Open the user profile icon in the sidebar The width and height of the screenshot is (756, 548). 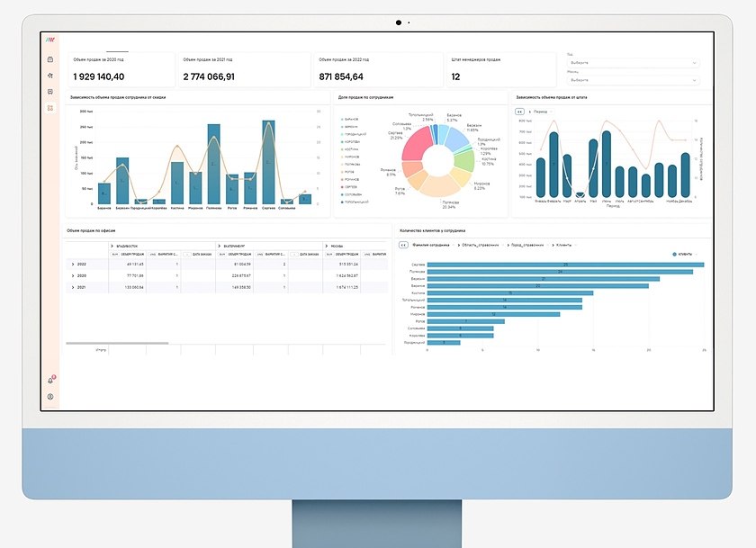click(x=50, y=396)
